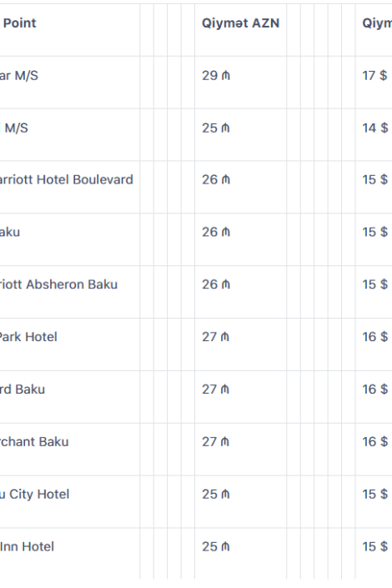Viewport: 392px width, 588px height.
Task: Click the Point column header
Action: (19, 23)
